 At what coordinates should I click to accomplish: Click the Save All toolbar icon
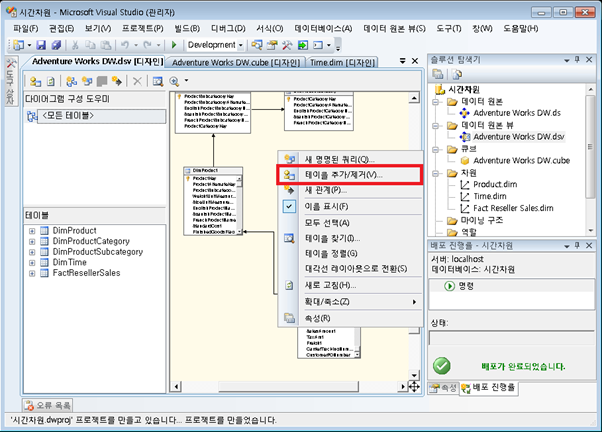coord(56,45)
